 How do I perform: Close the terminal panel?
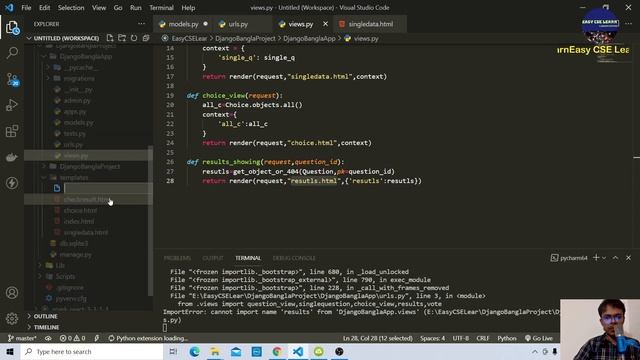tap(628, 258)
